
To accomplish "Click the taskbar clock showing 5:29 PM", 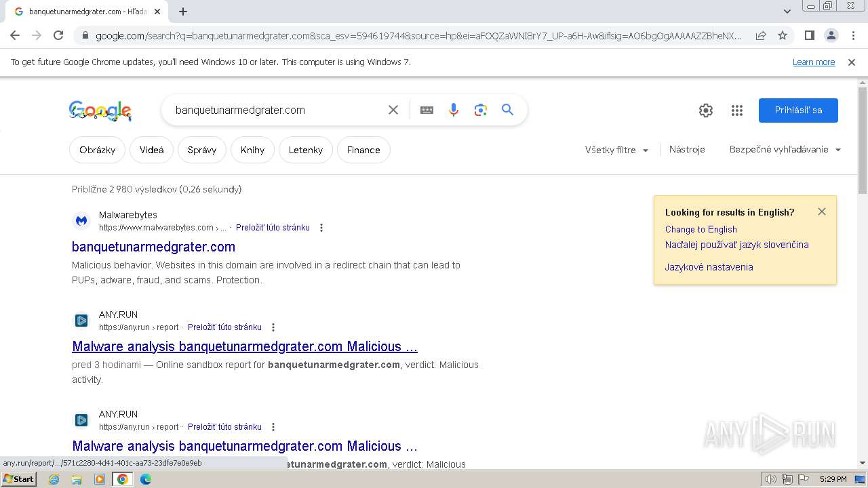I will (833, 479).
